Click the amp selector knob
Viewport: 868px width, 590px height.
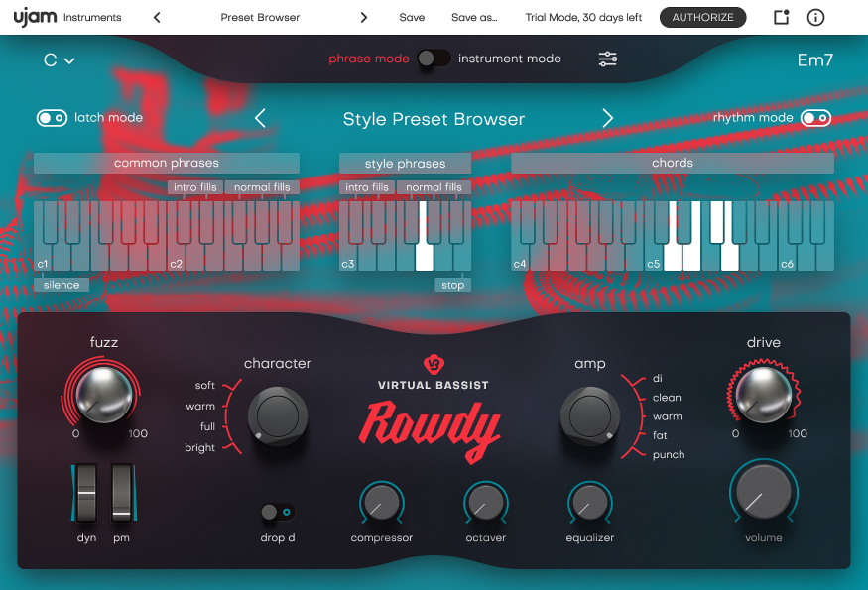tap(590, 416)
